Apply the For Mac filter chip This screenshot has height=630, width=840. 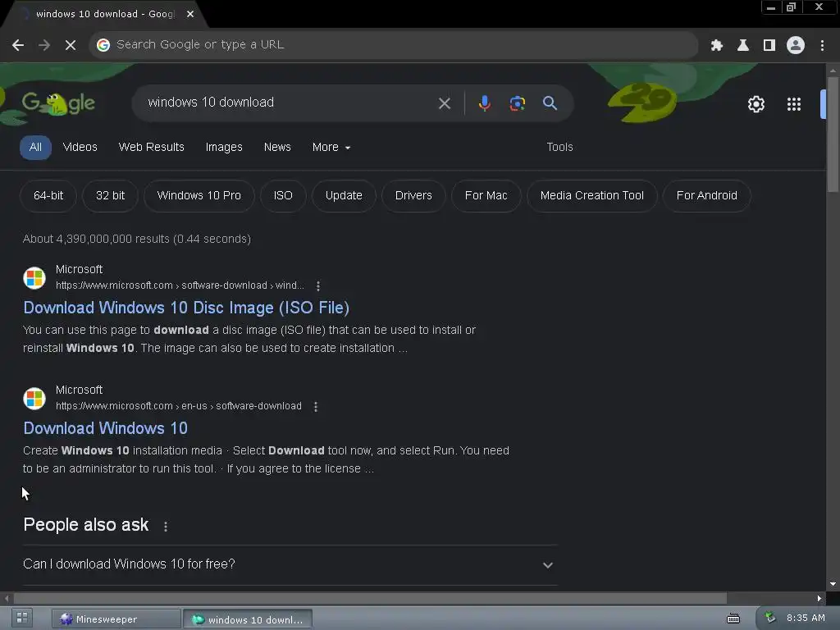click(x=486, y=195)
